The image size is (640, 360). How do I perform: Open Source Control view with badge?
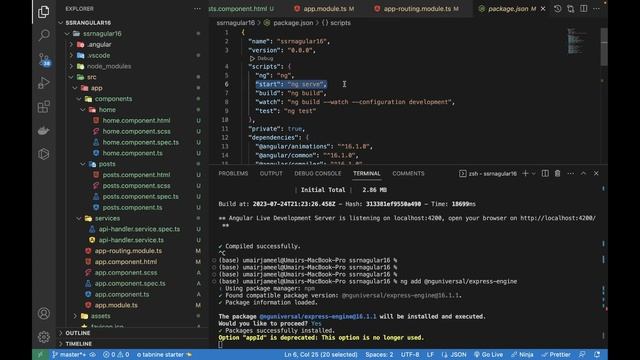point(44,60)
